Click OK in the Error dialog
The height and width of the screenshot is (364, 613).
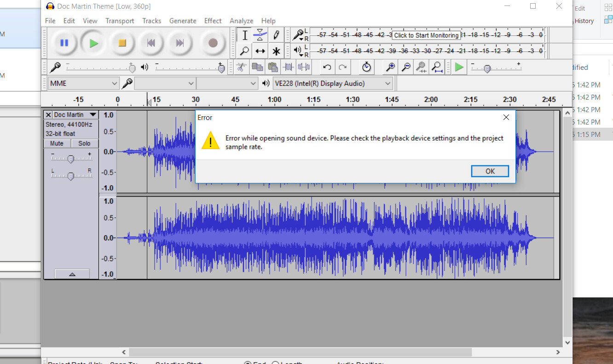pyautogui.click(x=490, y=171)
